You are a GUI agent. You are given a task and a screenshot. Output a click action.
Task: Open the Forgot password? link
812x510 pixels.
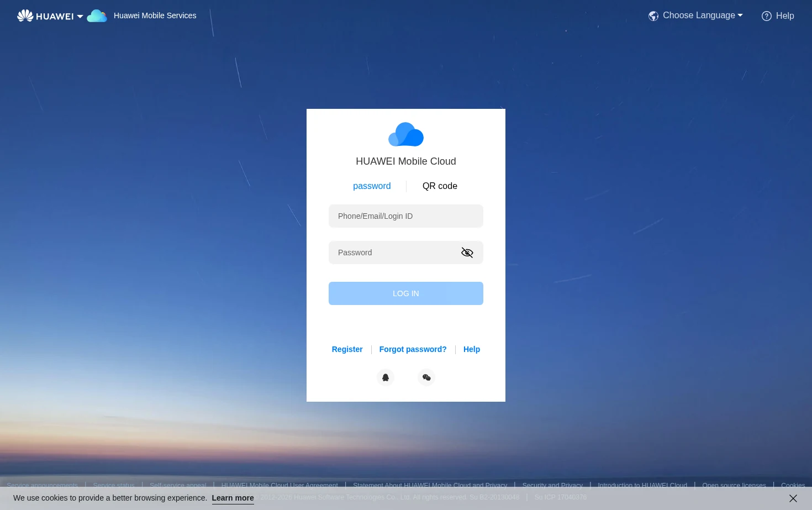(x=413, y=349)
